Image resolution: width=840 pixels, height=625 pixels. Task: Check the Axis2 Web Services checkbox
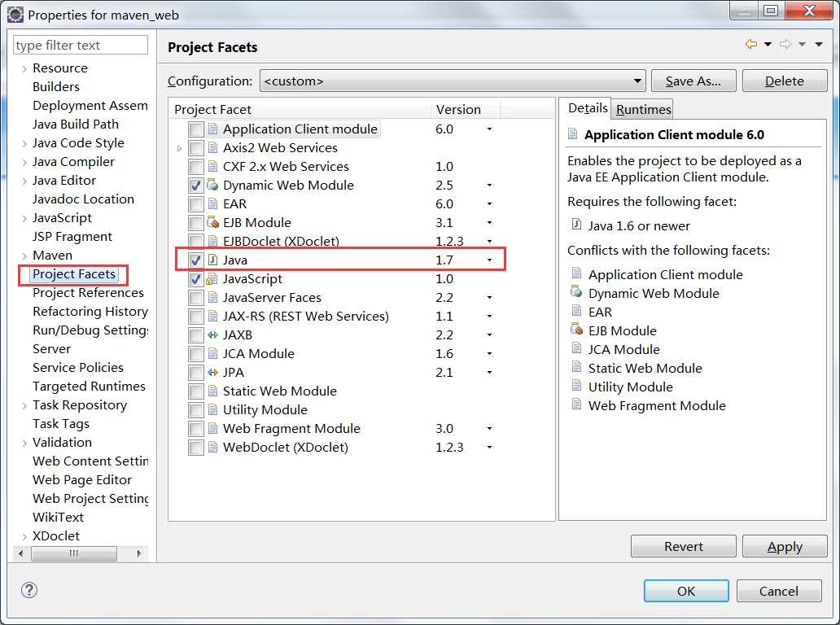[x=196, y=148]
